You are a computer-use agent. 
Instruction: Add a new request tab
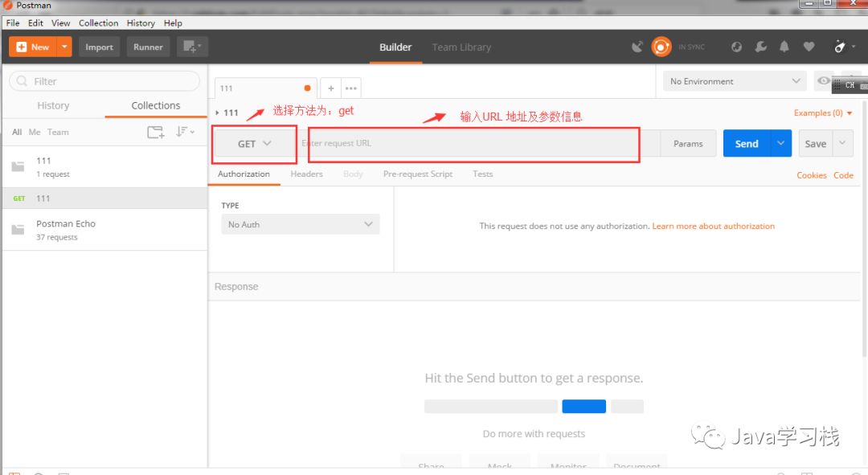click(x=330, y=88)
